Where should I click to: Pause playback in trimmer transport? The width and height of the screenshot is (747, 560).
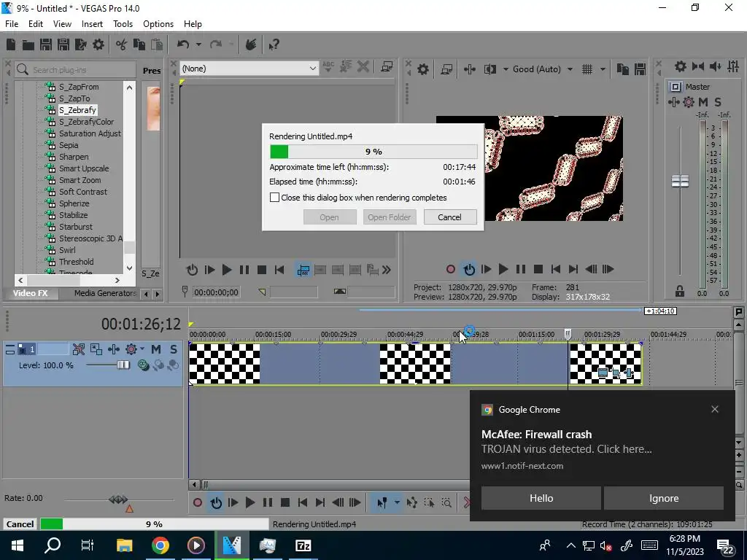[x=244, y=270]
